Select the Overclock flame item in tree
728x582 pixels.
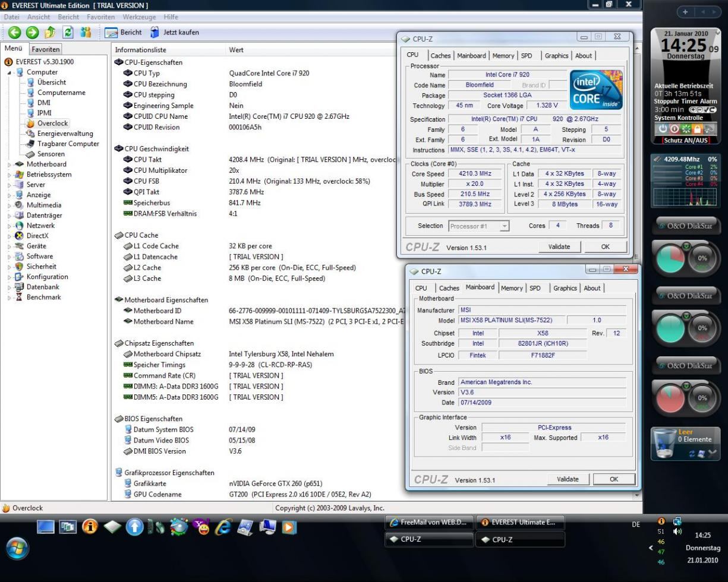(47, 123)
